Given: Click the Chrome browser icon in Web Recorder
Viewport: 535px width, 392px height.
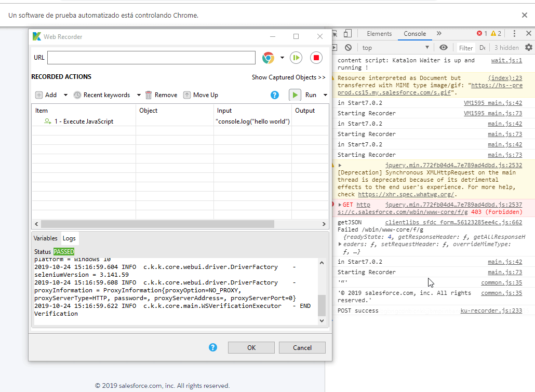Looking at the screenshot, I should pos(268,58).
